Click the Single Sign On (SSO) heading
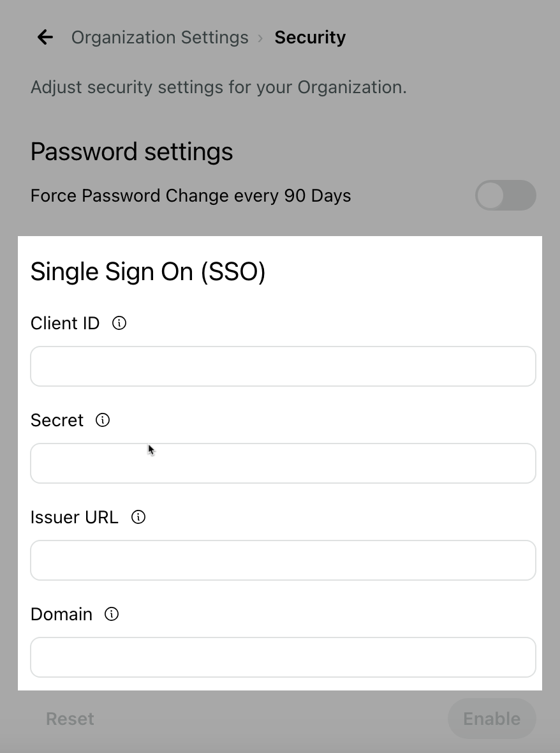The width and height of the screenshot is (560, 753). click(148, 272)
